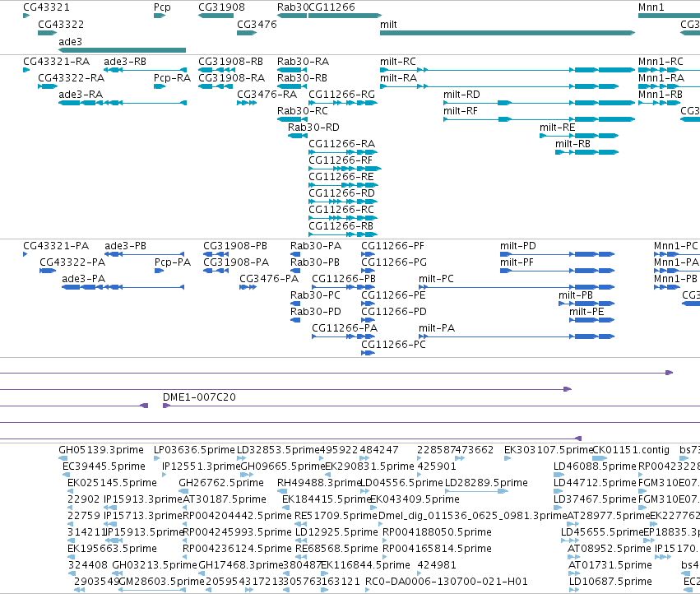Open EST EC39445.5prime
The image size is (700, 594).
pos(104,466)
